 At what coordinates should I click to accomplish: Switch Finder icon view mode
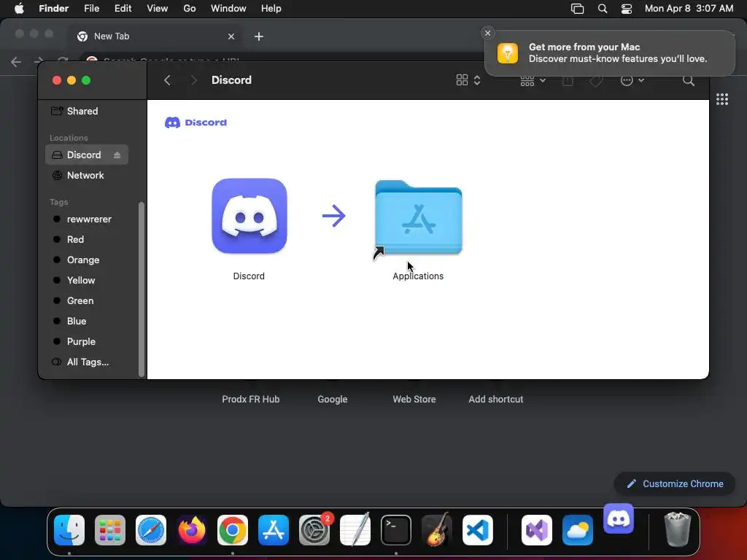pos(468,80)
